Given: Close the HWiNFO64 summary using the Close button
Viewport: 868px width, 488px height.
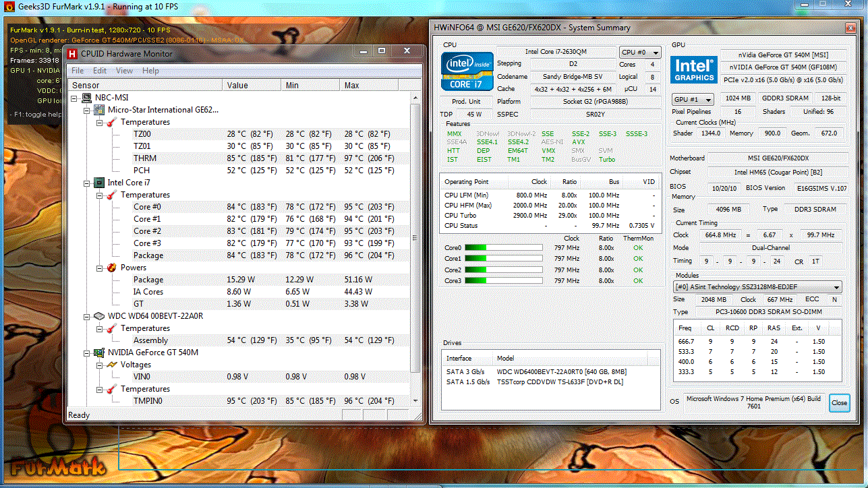Looking at the screenshot, I should click(839, 403).
